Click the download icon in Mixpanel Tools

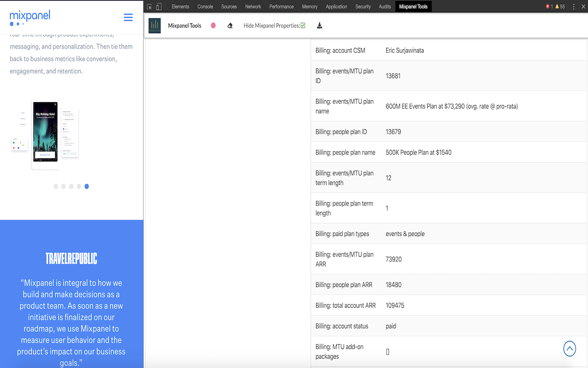[320, 26]
